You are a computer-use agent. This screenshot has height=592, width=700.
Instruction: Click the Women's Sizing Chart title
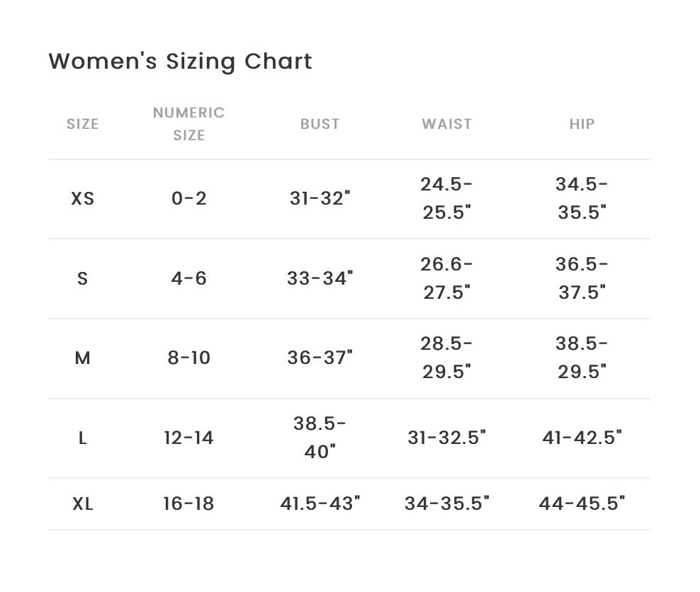point(180,62)
